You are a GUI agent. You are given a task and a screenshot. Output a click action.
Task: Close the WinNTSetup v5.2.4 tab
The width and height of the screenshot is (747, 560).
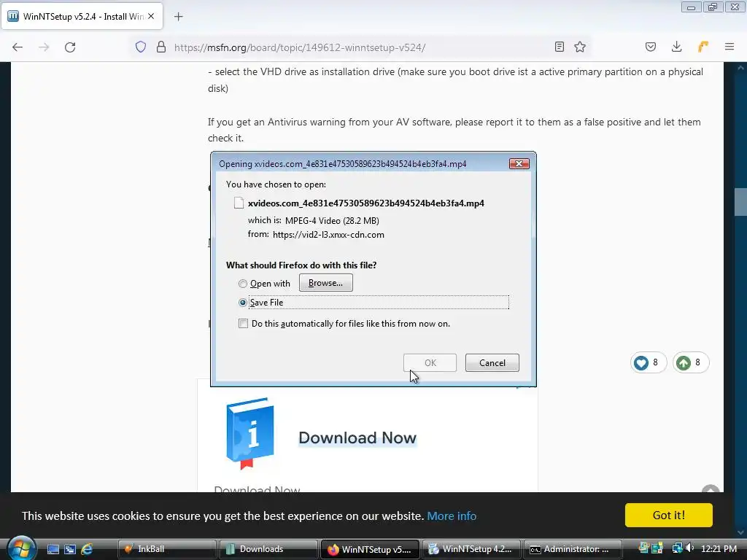click(151, 16)
